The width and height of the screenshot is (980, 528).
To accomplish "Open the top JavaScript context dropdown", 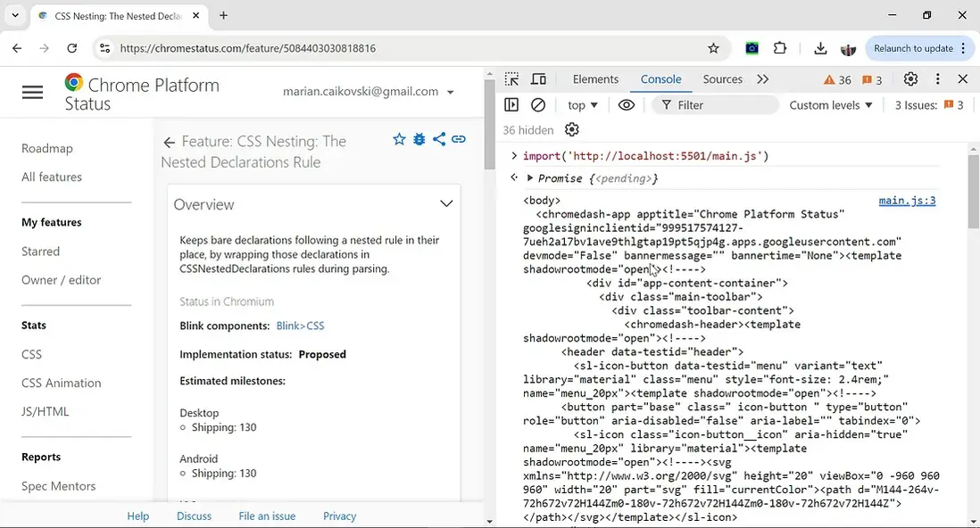I will (583, 105).
